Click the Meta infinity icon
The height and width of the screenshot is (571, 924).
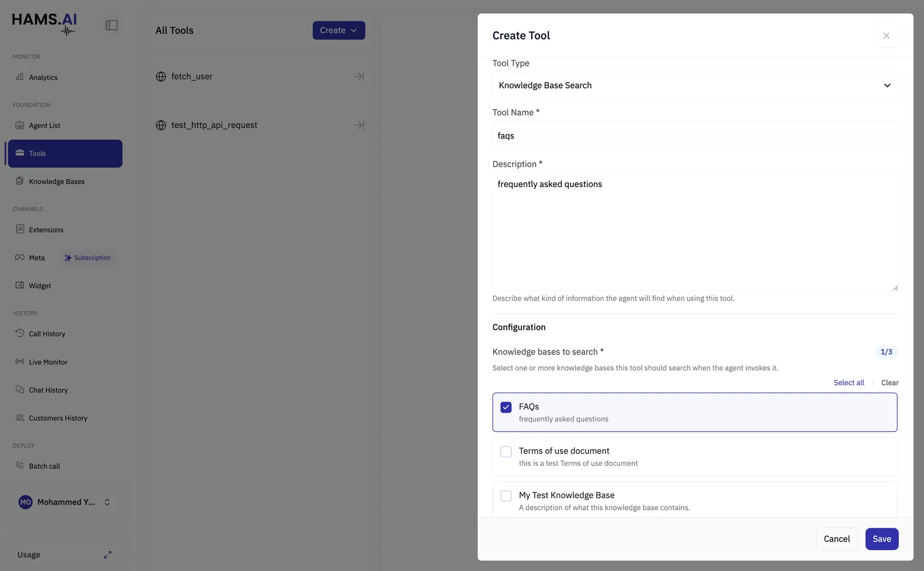click(x=20, y=257)
